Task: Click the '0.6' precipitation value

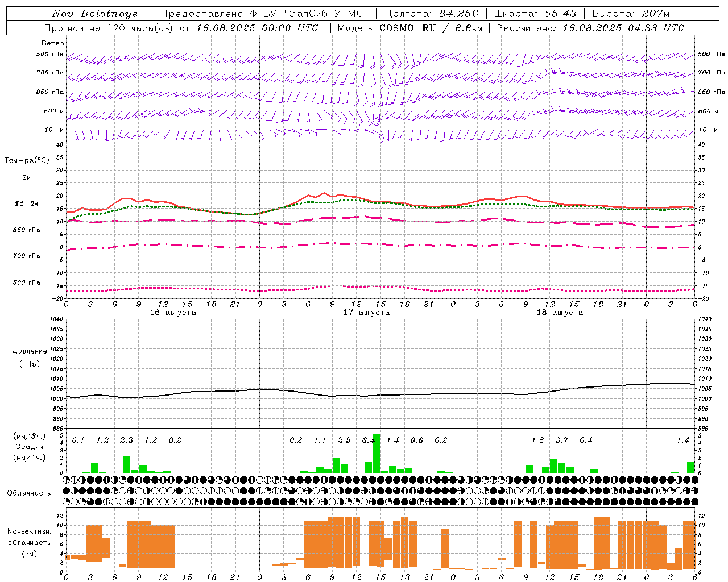Action: coord(417,440)
